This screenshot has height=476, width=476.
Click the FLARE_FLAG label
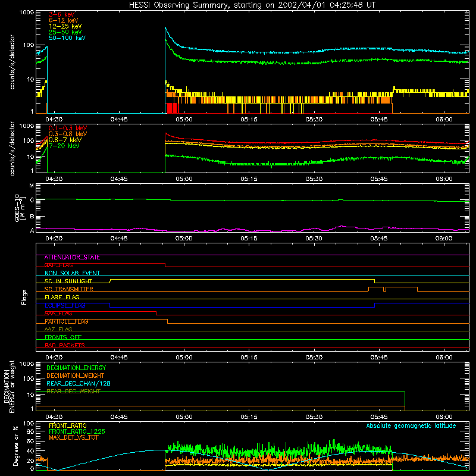62,297
